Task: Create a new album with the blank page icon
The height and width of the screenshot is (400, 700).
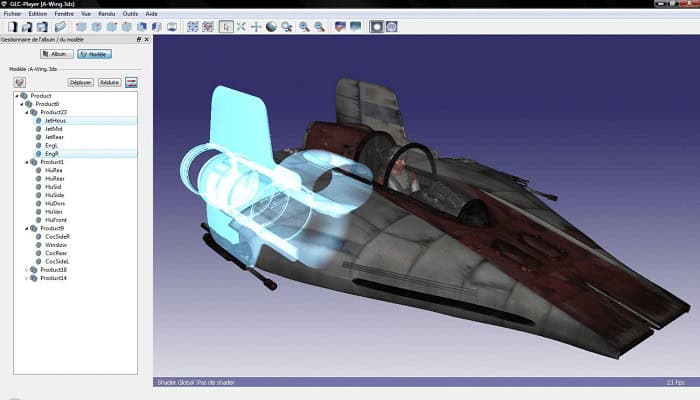Action: click(x=12, y=27)
